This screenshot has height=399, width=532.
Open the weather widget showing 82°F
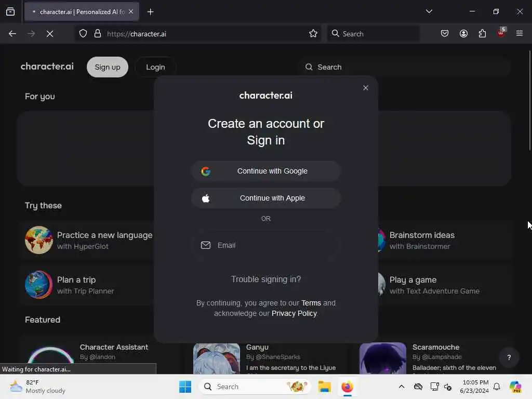[37, 387]
